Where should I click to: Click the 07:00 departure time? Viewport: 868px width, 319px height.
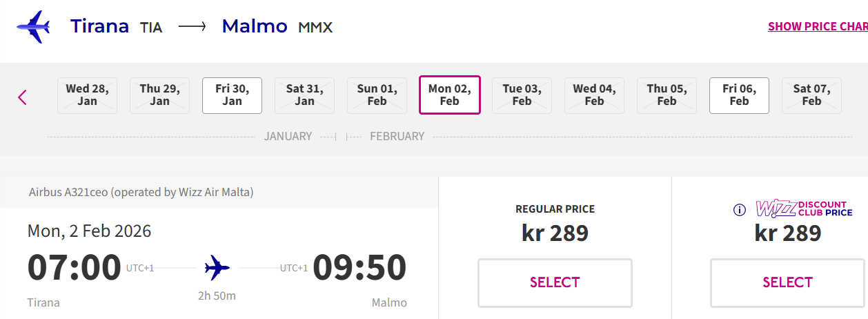[x=75, y=268]
